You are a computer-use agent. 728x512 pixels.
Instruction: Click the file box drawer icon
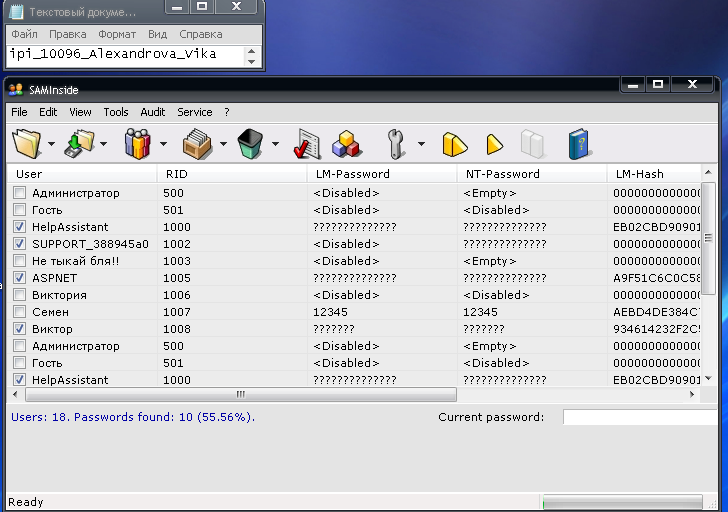197,144
